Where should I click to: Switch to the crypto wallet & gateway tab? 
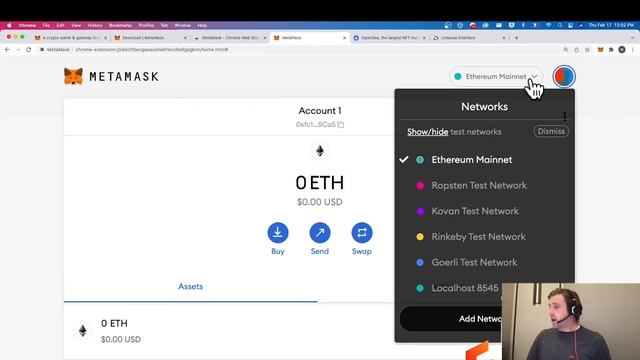70,38
